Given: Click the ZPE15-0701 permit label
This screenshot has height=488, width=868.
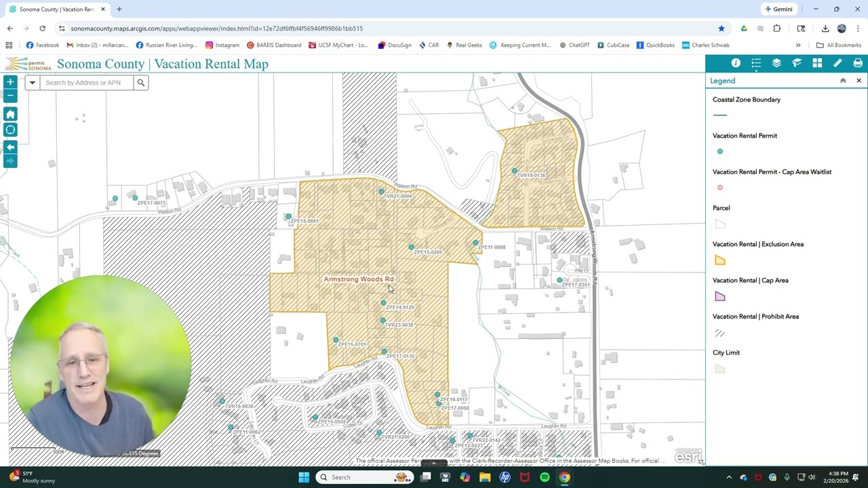Looking at the screenshot, I should [x=352, y=344].
